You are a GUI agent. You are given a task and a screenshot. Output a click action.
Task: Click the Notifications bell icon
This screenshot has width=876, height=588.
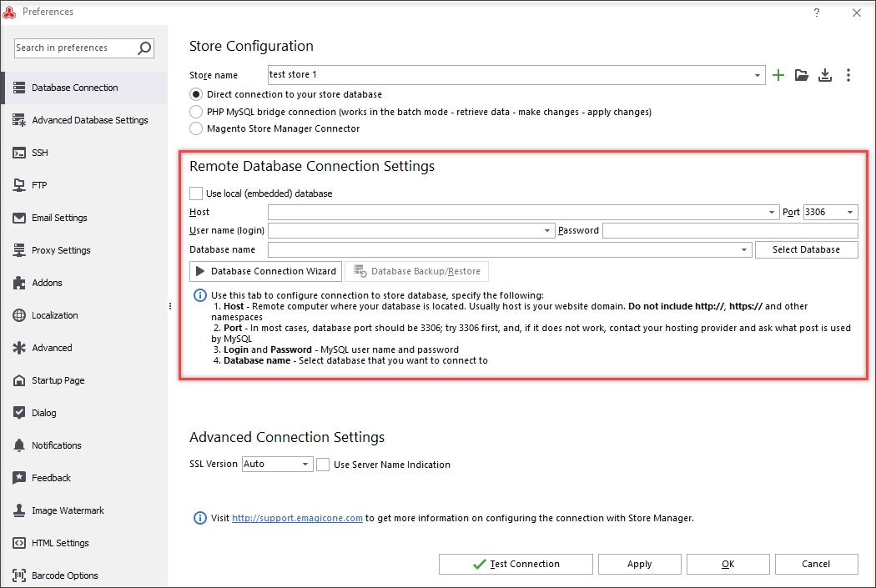pyautogui.click(x=19, y=445)
